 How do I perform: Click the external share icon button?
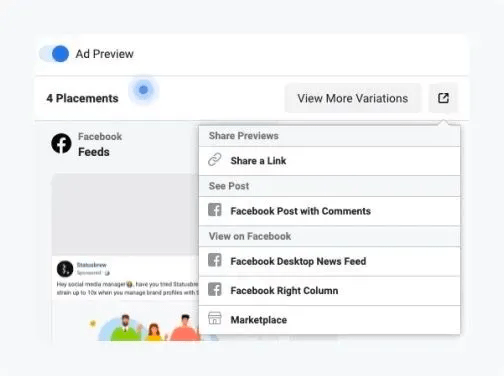click(x=443, y=98)
